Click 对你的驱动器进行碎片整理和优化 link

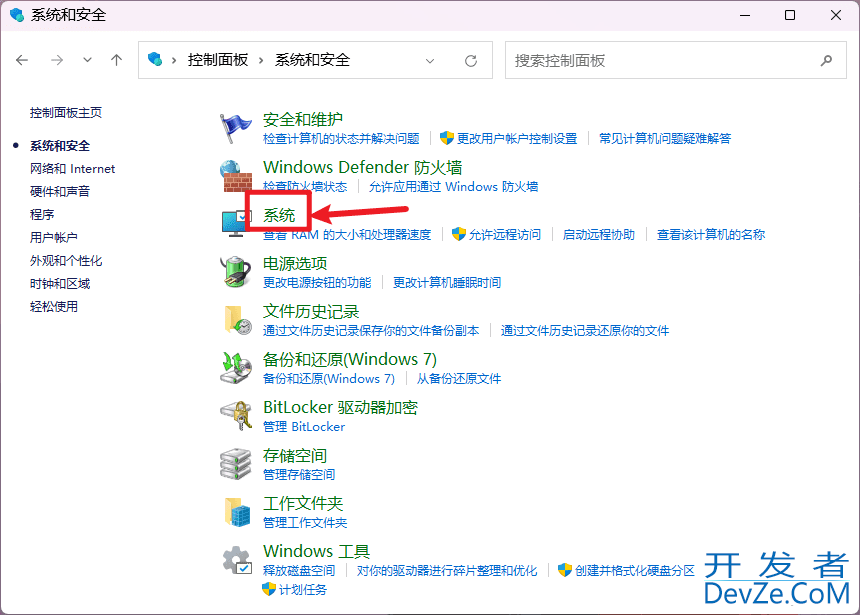pos(447,571)
